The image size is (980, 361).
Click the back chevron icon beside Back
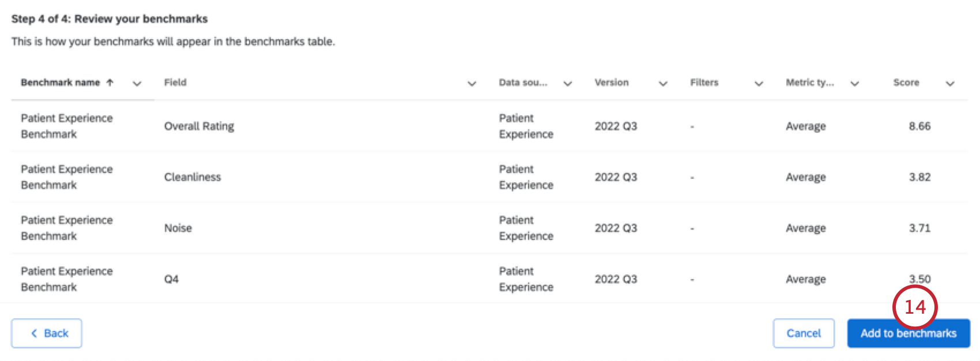tap(34, 333)
